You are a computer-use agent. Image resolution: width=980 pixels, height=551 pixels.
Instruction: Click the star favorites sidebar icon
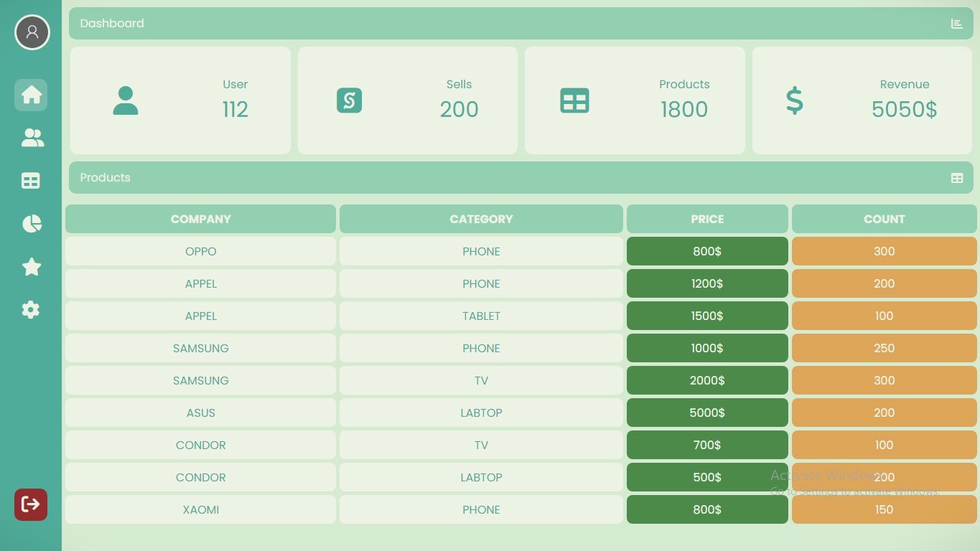pyautogui.click(x=32, y=267)
